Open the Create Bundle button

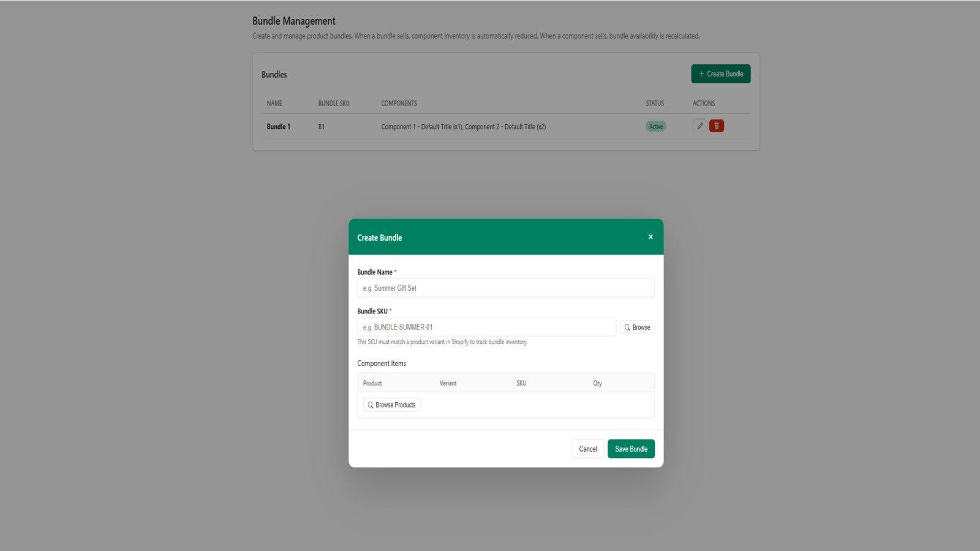click(x=721, y=73)
